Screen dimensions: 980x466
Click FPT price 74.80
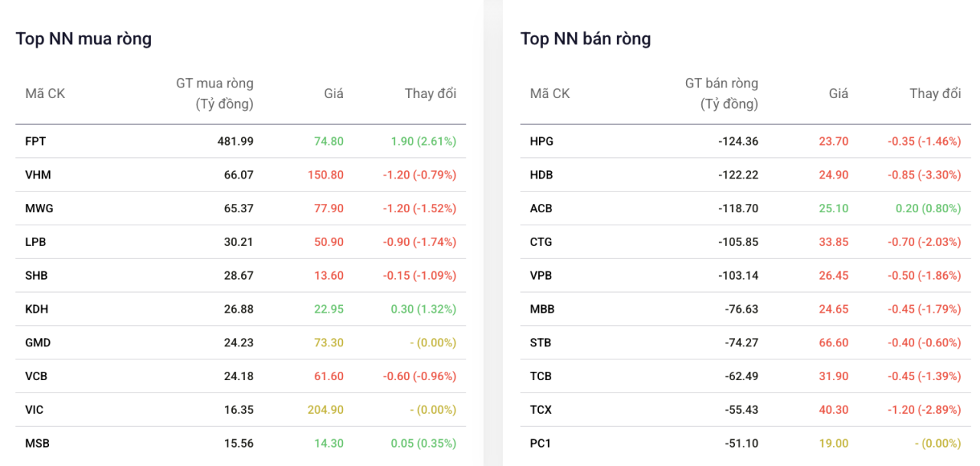[x=328, y=141]
